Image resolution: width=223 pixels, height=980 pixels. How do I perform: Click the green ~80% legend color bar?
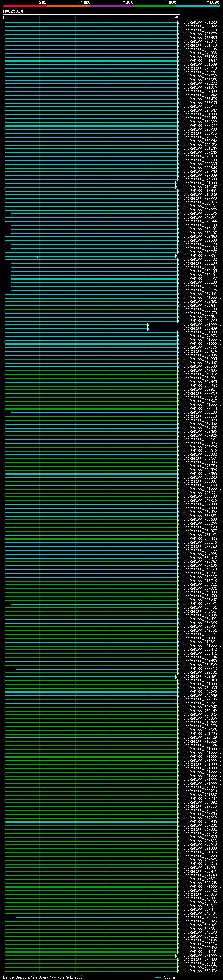155,6
